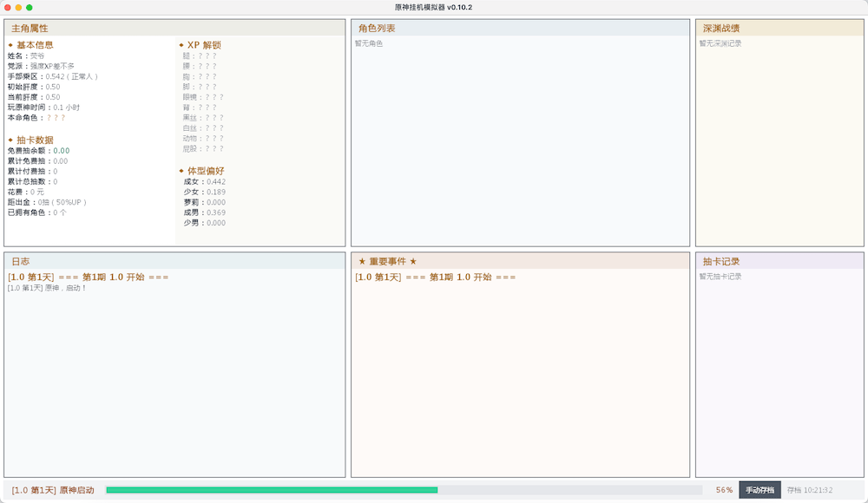The width and height of the screenshot is (868, 503).
Task: Click the 抽卡记录 panel header
Action: (779, 261)
